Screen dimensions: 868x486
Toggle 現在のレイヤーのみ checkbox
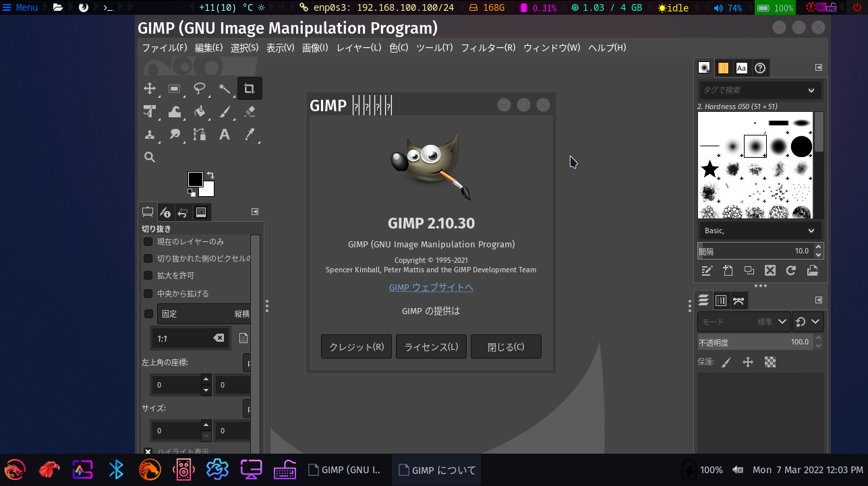pos(148,241)
